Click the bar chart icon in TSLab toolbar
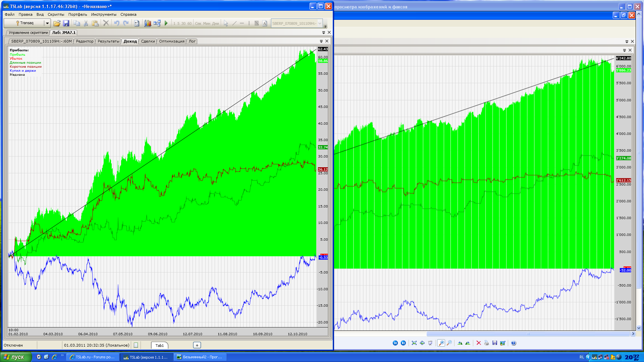 [x=147, y=23]
